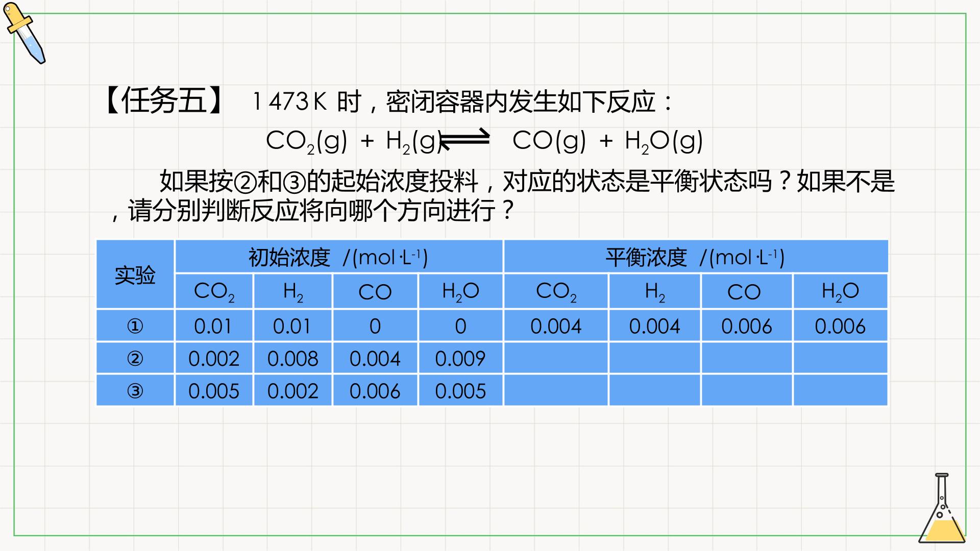Screen dimensions: 980x551
Task: Click the equilibrium CO value 0.006 in row ①
Action: tap(747, 325)
